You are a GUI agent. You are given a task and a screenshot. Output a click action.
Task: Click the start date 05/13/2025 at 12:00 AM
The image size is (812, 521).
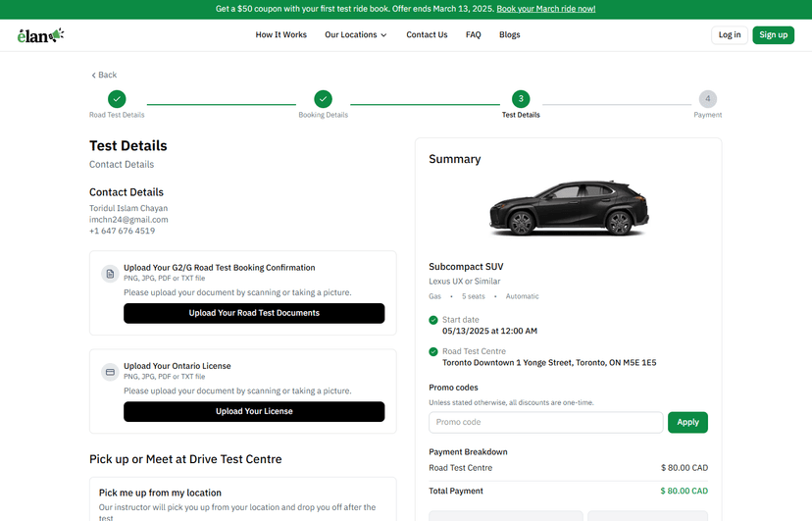click(489, 331)
